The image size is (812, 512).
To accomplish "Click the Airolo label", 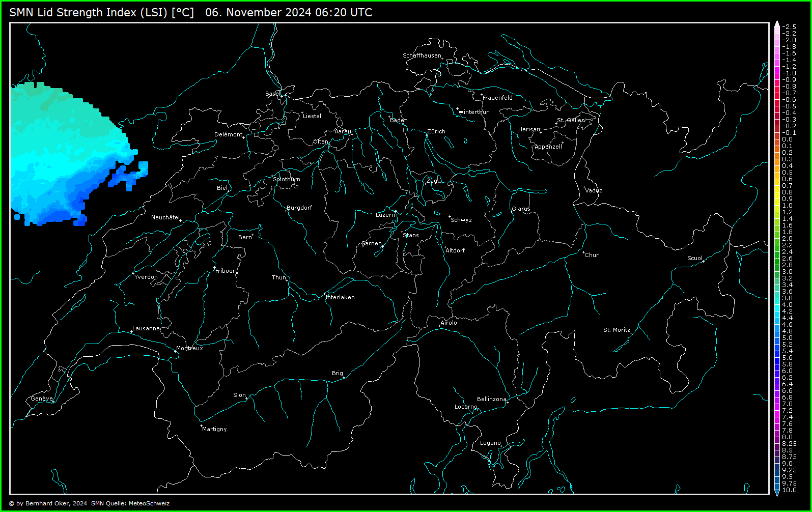I will [x=449, y=323].
